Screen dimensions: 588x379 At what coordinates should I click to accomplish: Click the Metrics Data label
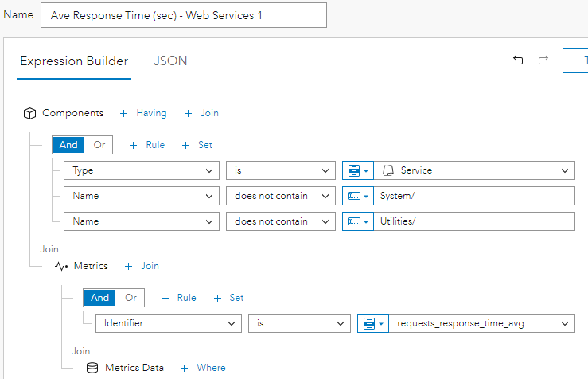click(x=134, y=368)
